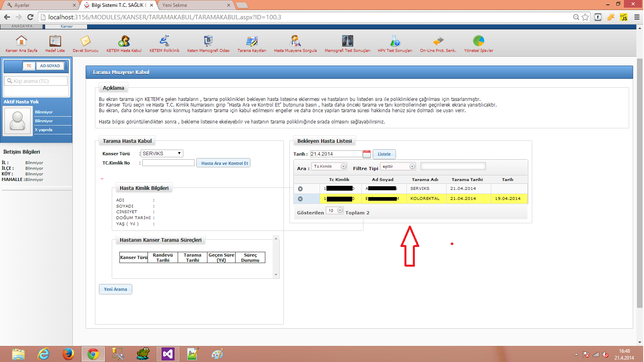
Task: Sort by Tarama Tarihi column header
Action: 467,180
